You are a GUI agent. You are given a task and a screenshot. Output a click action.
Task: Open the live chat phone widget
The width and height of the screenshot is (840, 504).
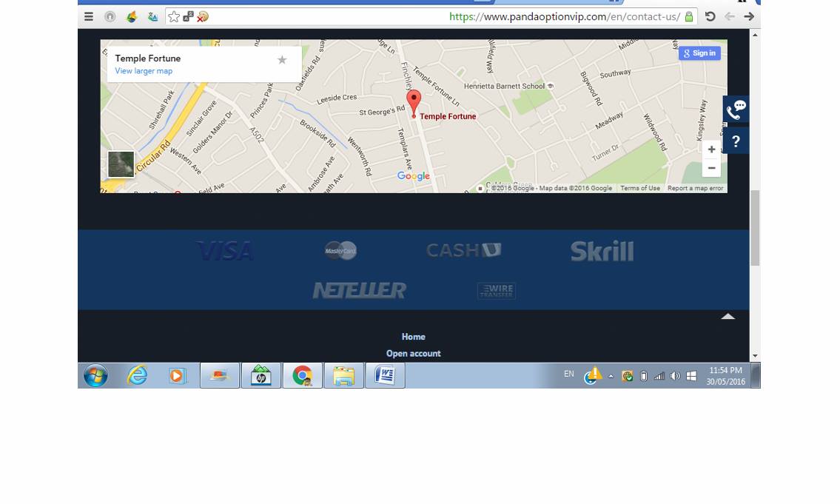click(x=736, y=110)
